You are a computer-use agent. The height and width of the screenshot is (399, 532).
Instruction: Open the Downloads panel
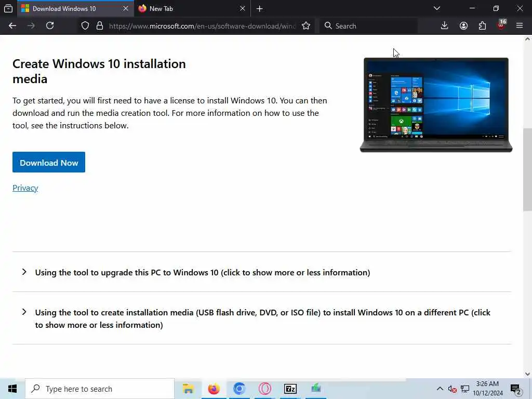pos(445,26)
